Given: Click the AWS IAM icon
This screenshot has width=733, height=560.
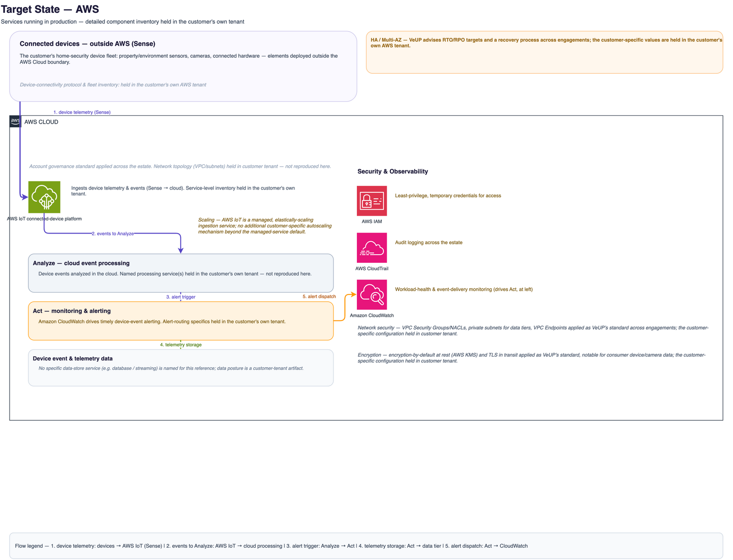Looking at the screenshot, I should (x=372, y=201).
